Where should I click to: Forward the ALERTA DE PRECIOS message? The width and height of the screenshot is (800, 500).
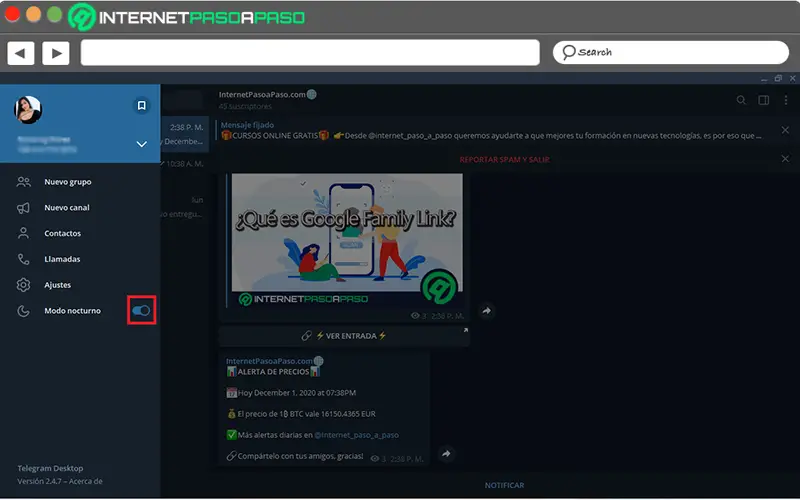point(446,454)
